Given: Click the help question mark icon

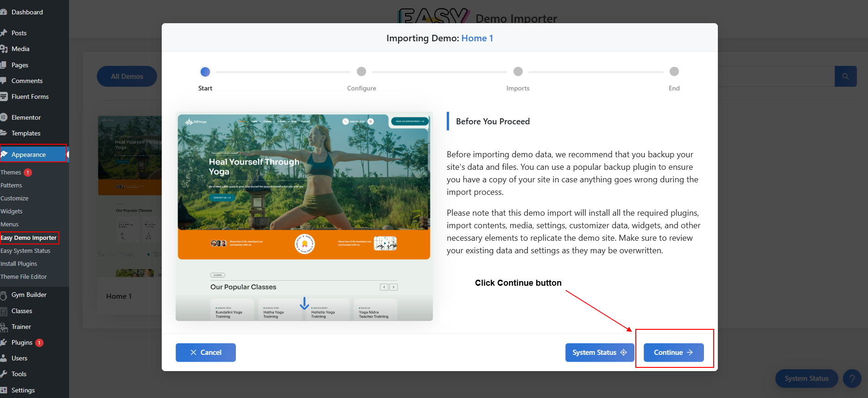Looking at the screenshot, I should tap(852, 379).
